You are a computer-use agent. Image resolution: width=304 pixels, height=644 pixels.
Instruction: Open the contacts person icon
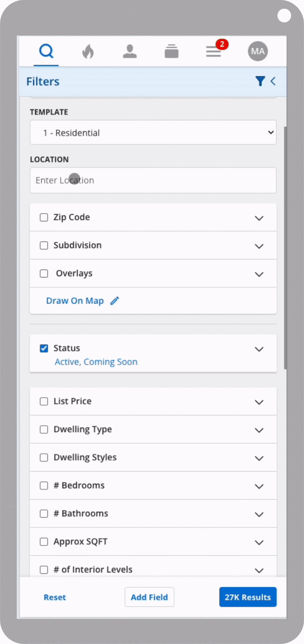tap(130, 51)
